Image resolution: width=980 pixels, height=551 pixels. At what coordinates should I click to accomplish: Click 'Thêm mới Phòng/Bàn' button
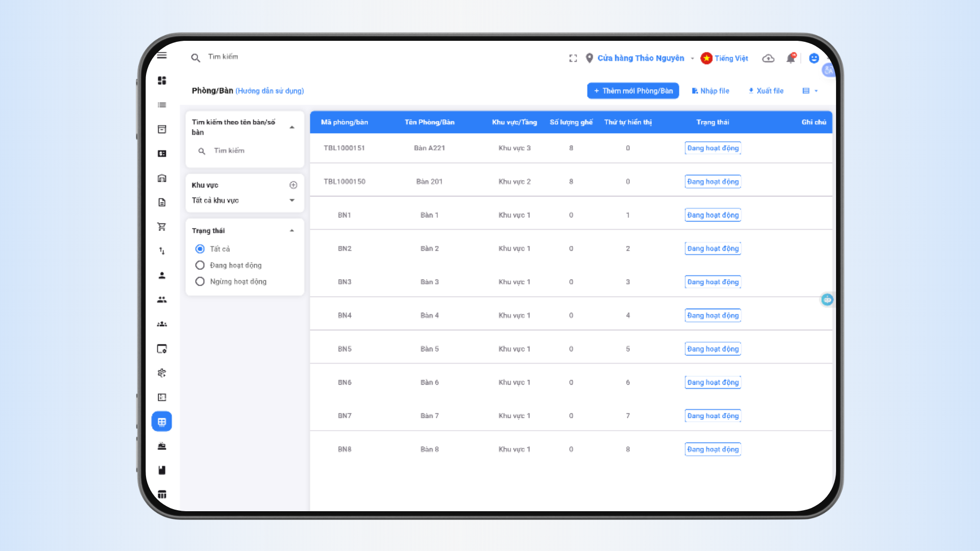pyautogui.click(x=633, y=91)
